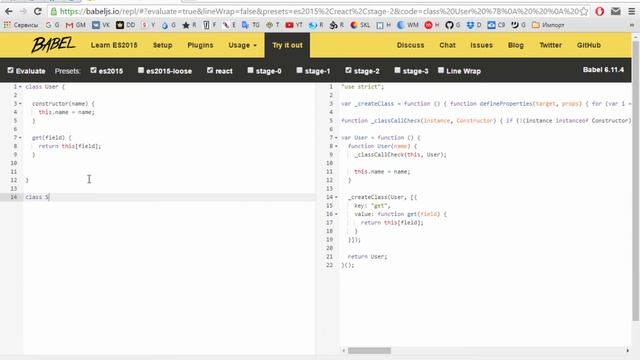640x360 pixels.
Task: Click 'this.name = name;' in the input editor
Action: point(67,112)
